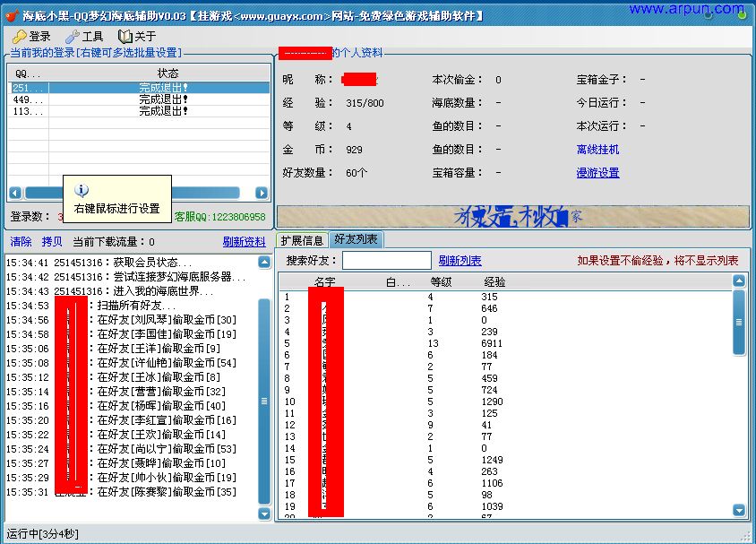756x544 pixels.
Task: Click friend list scroll up arrow
Action: [x=739, y=281]
